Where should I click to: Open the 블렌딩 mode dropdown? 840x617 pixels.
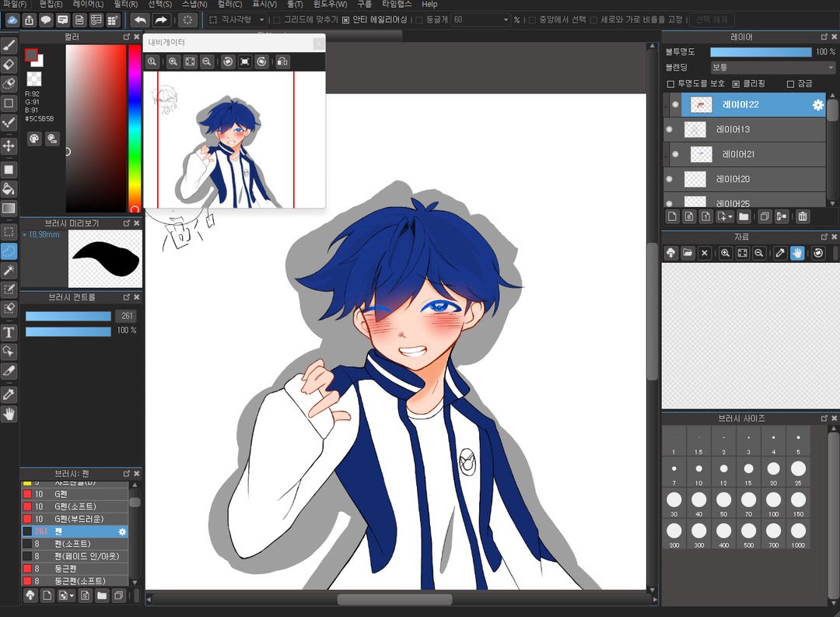click(x=772, y=68)
